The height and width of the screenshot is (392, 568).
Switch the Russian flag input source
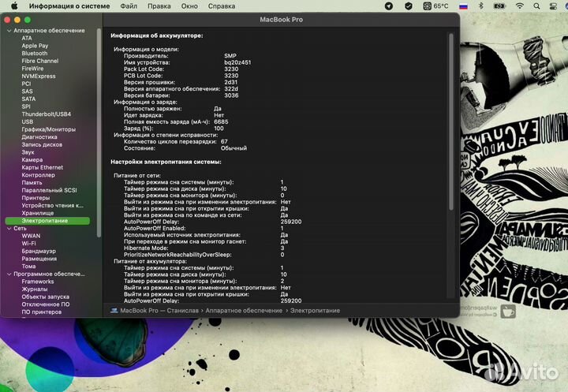pyautogui.click(x=463, y=6)
